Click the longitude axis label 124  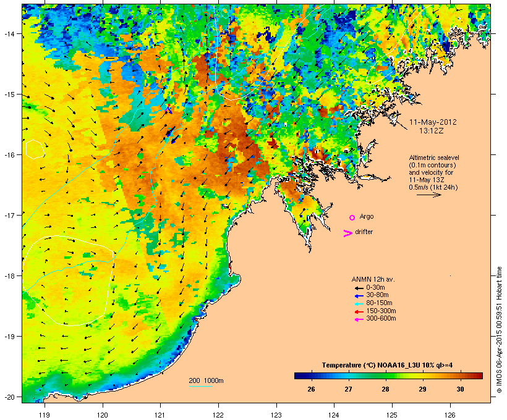pyautogui.click(x=334, y=415)
